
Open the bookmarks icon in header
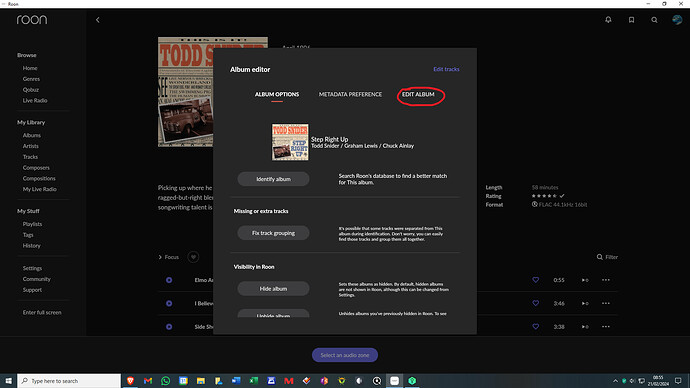coord(631,20)
